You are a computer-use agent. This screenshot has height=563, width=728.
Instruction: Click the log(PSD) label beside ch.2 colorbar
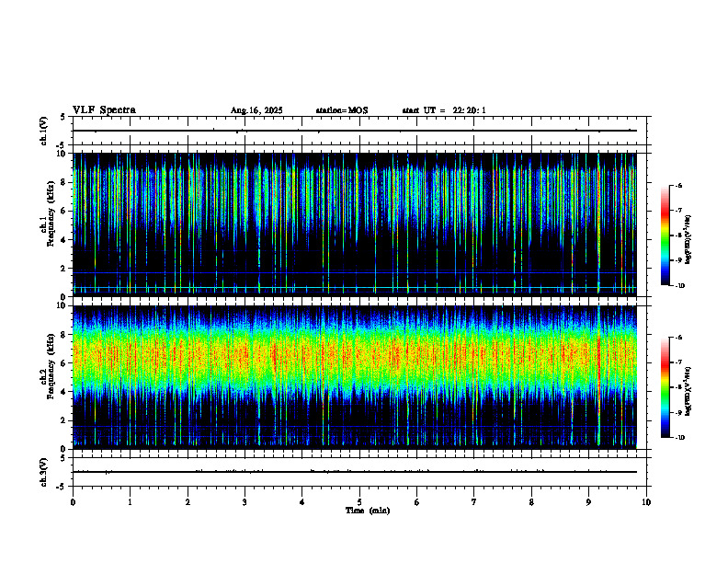coord(688,392)
